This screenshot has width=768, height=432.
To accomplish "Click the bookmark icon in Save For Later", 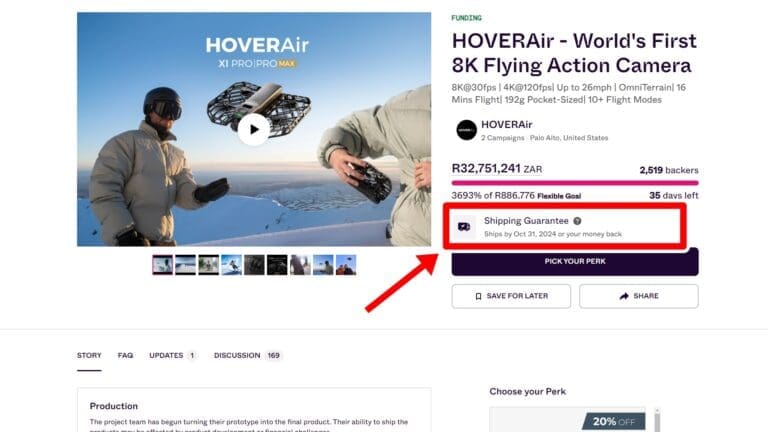I will pos(479,296).
